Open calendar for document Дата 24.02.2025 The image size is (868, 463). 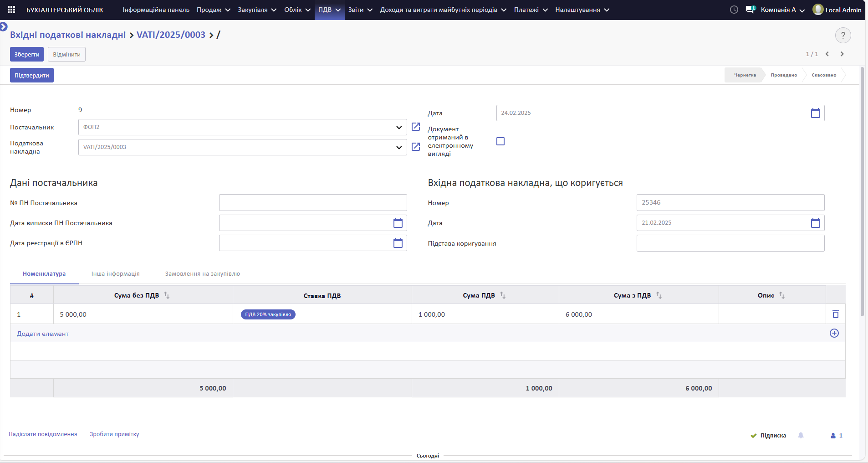coord(816,113)
